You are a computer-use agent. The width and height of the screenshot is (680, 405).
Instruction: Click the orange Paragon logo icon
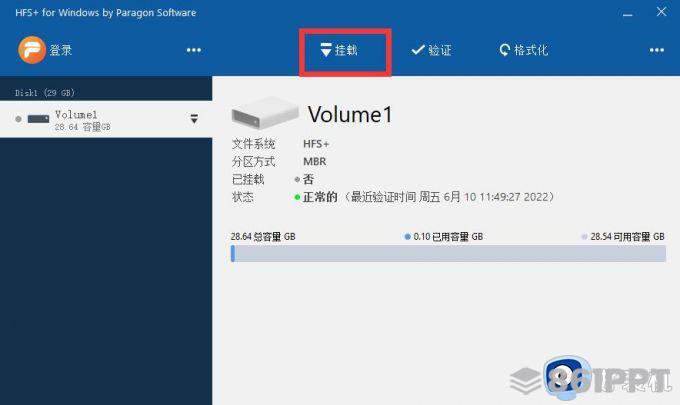click(x=32, y=50)
